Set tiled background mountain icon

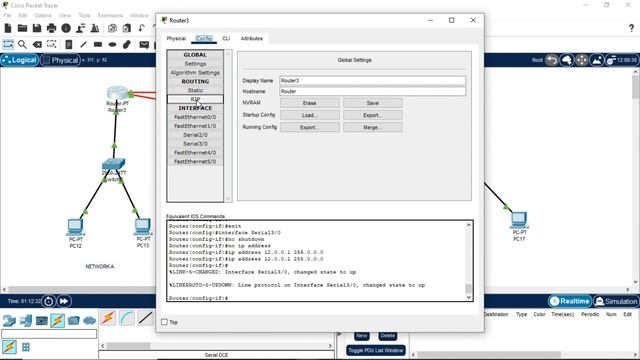tap(597, 60)
